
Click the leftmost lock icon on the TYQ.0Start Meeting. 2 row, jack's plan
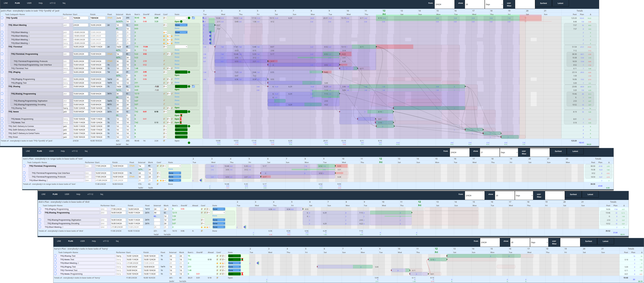click(164, 36)
